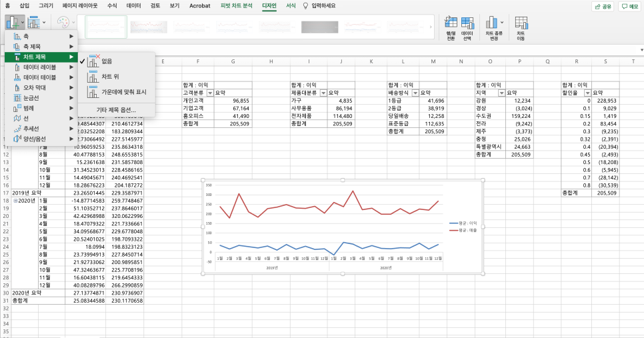The width and height of the screenshot is (644, 338).
Task: Open the Add Chart Element button
Action: point(13,23)
